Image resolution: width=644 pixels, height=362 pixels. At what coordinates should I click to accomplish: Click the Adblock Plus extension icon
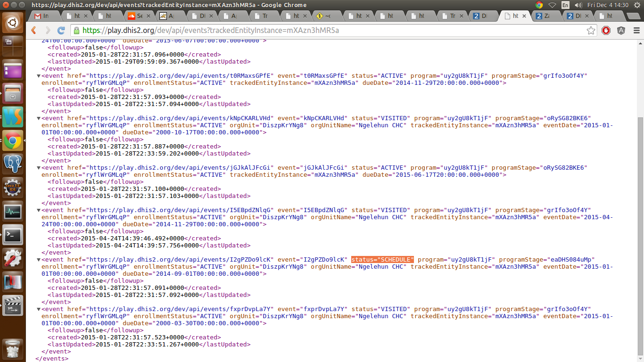[606, 31]
